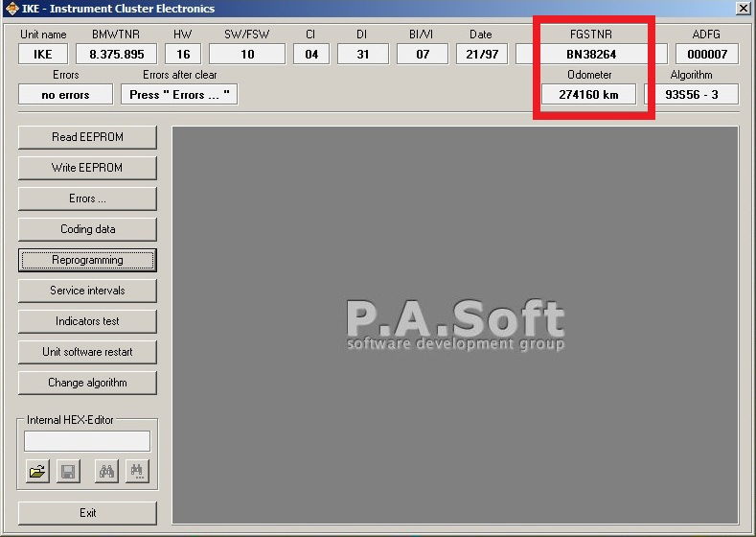Viewport: 756px width, 537px height.
Task: Click Write EEPROM button
Action: (x=87, y=168)
